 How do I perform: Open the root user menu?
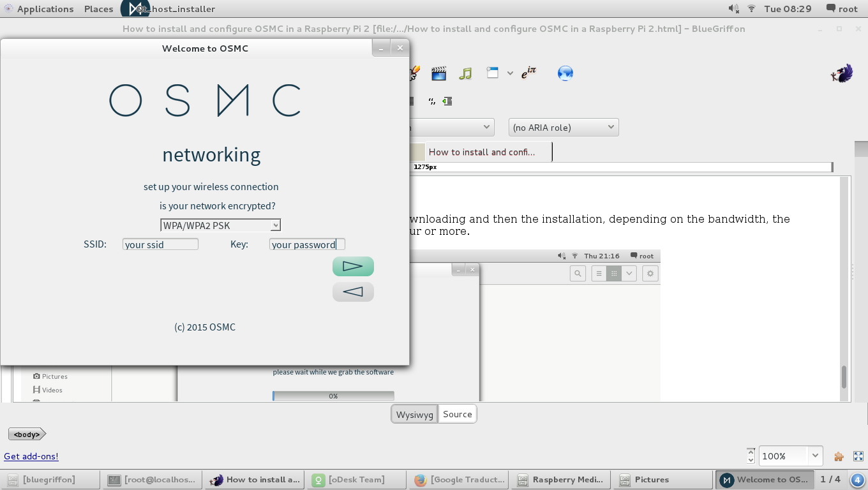[x=842, y=9]
